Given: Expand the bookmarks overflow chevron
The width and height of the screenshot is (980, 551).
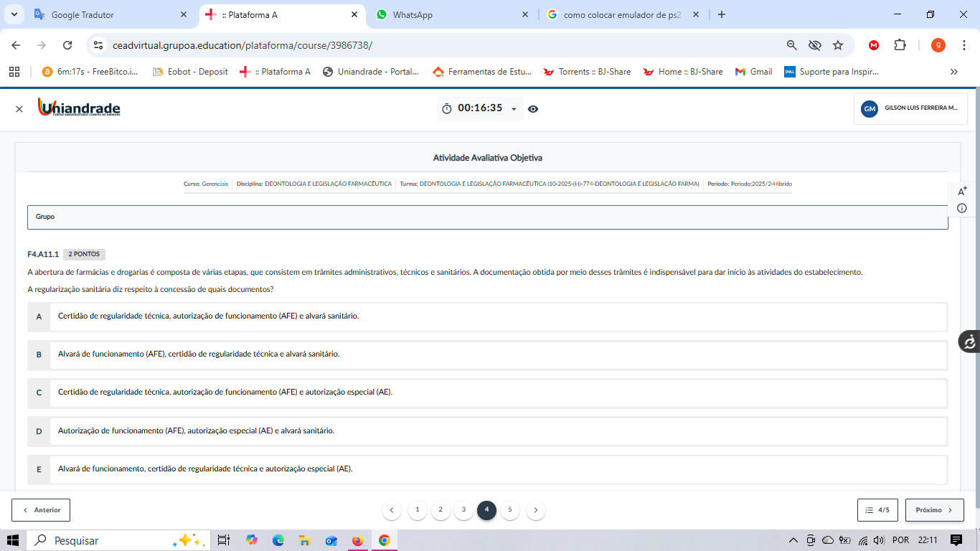Looking at the screenshot, I should click(x=953, y=72).
